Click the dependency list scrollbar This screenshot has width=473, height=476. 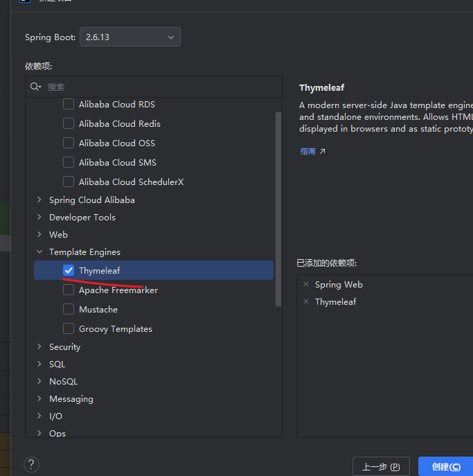[278, 209]
